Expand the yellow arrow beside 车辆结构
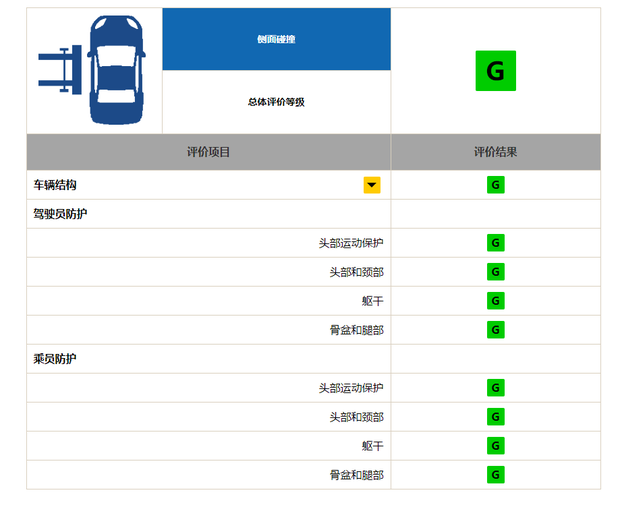The image size is (620, 505). 371,185
